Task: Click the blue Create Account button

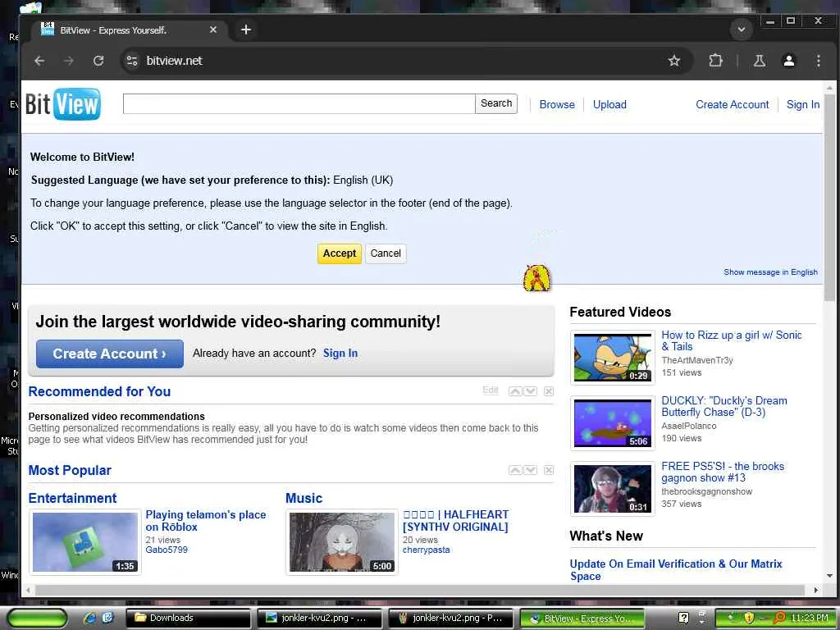Action: point(110,354)
